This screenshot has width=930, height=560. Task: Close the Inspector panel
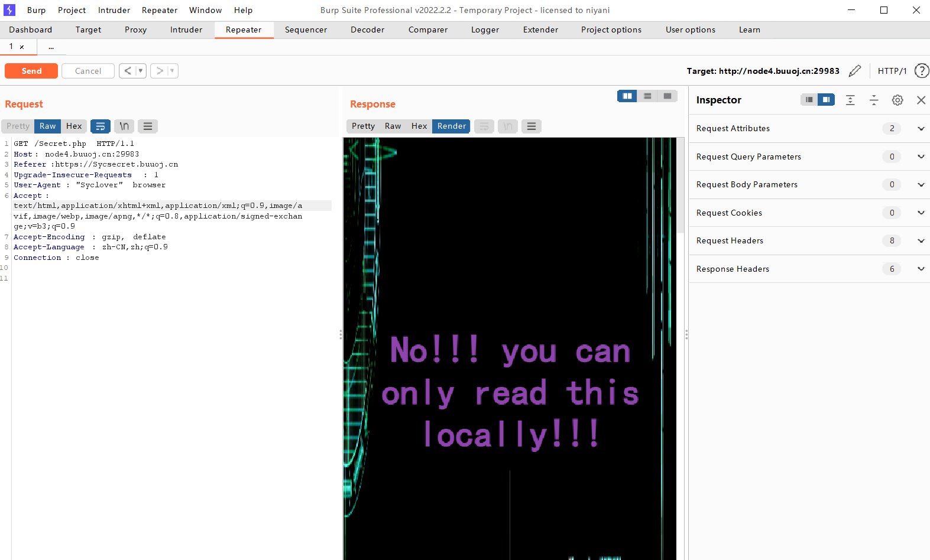tap(921, 100)
